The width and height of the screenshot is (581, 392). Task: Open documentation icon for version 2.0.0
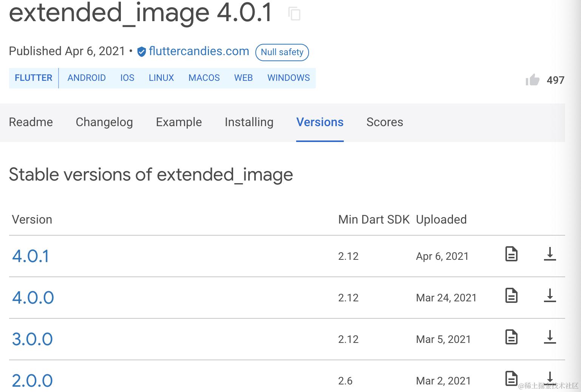511,378
